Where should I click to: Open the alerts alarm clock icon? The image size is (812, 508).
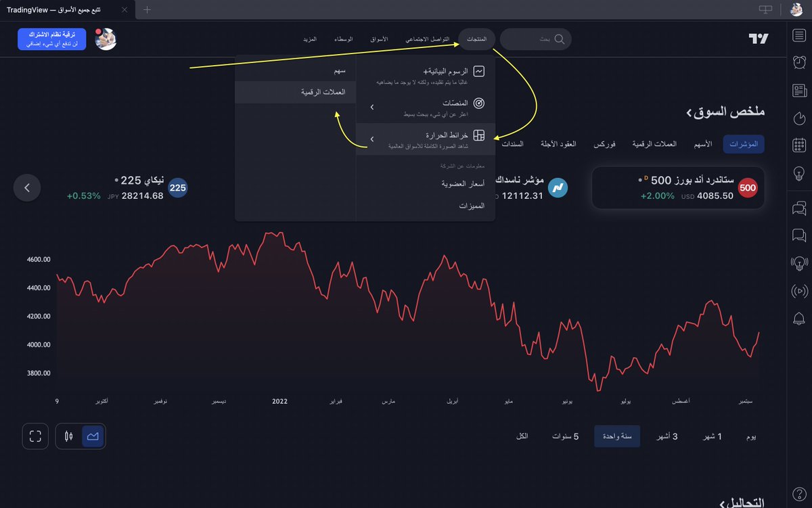(799, 62)
